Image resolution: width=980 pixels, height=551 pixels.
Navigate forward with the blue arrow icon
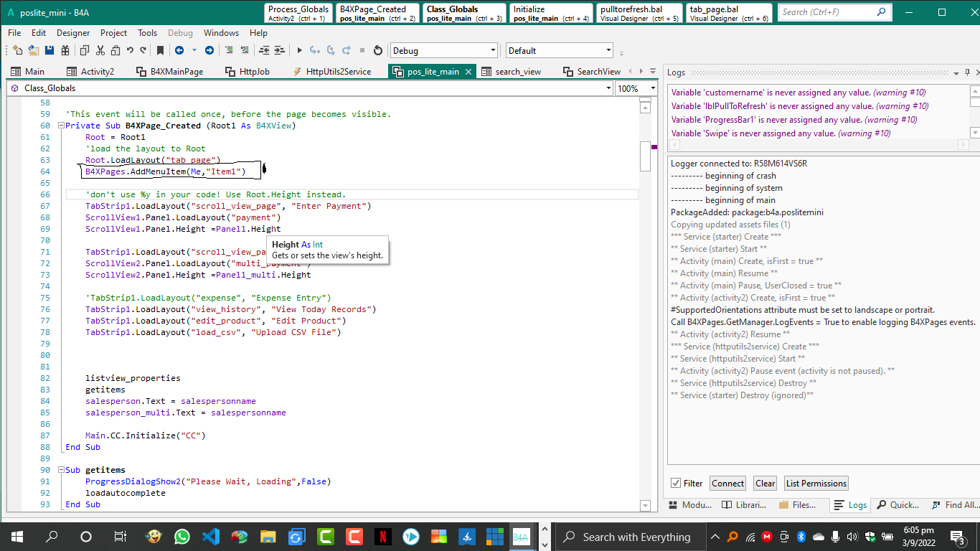(209, 50)
